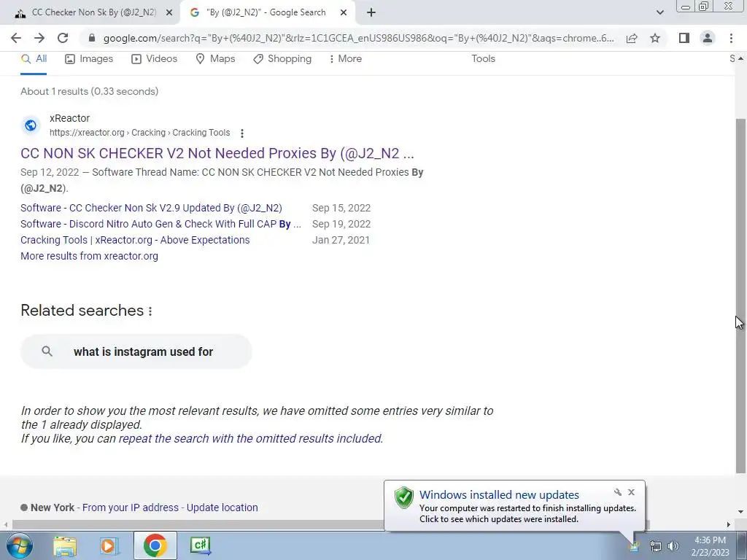Click magnifier icon in related search chip
Image resolution: width=747 pixels, height=560 pixels.
coord(47,351)
